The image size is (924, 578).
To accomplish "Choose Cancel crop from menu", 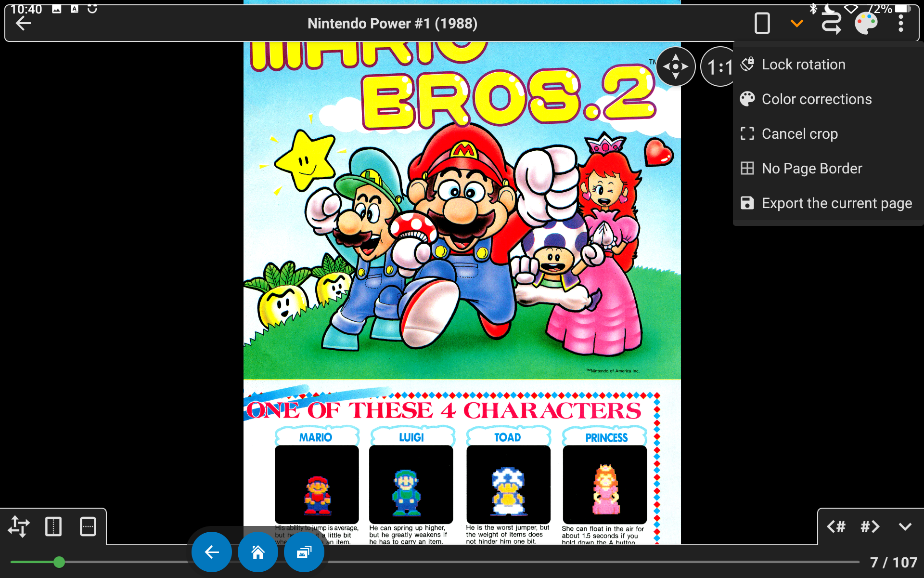I will 828,134.
